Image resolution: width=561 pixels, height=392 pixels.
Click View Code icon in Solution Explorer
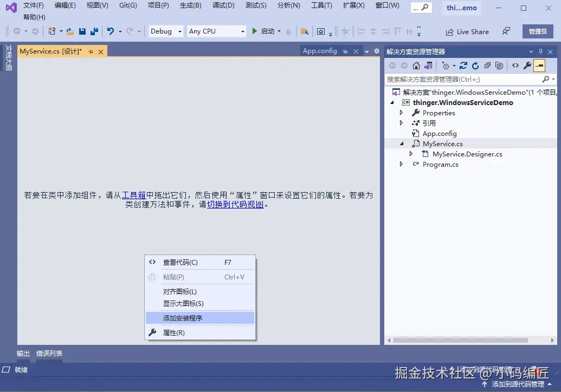coord(515,66)
